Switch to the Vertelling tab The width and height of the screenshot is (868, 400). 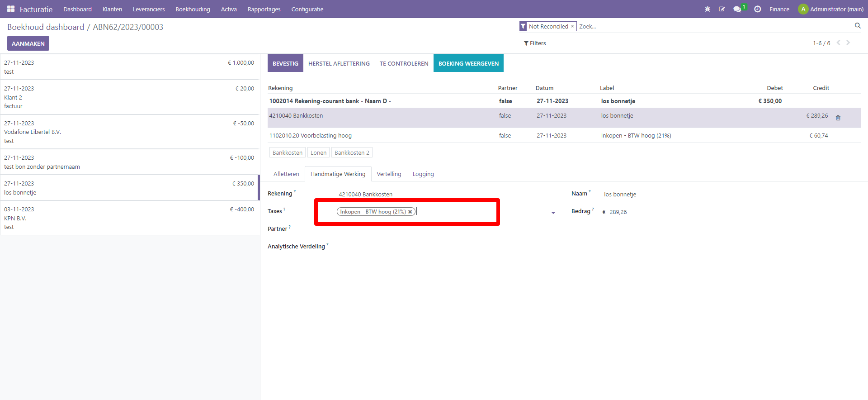(389, 174)
